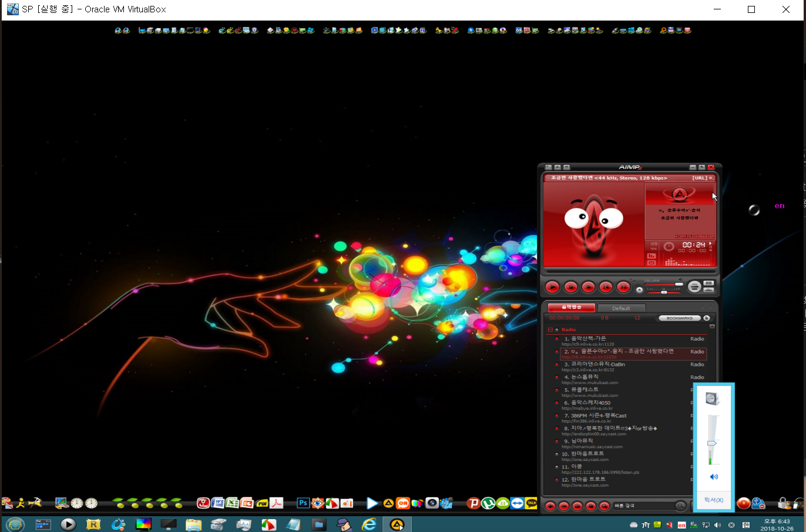Image resolution: width=806 pixels, height=532 pixels.
Task: Collapse the Radio group in playlist
Action: [550, 330]
